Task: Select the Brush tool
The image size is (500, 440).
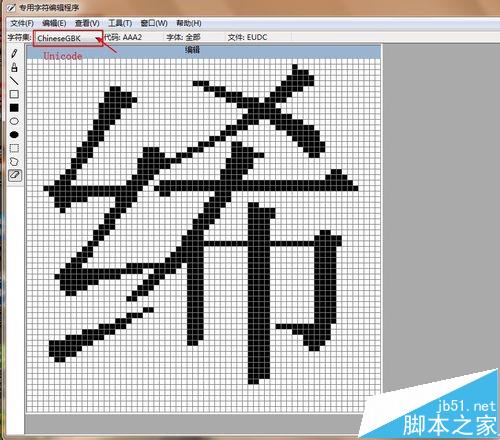Action: pos(14,67)
